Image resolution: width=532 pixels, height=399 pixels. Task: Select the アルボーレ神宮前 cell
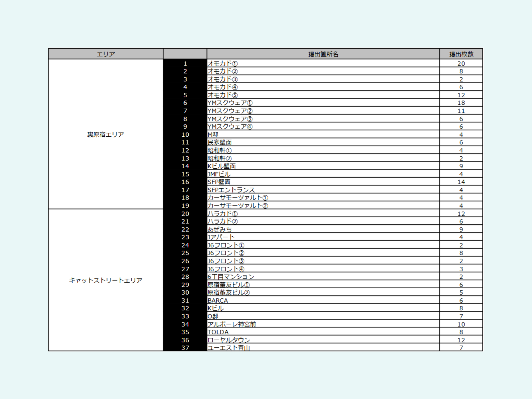pyautogui.click(x=323, y=324)
